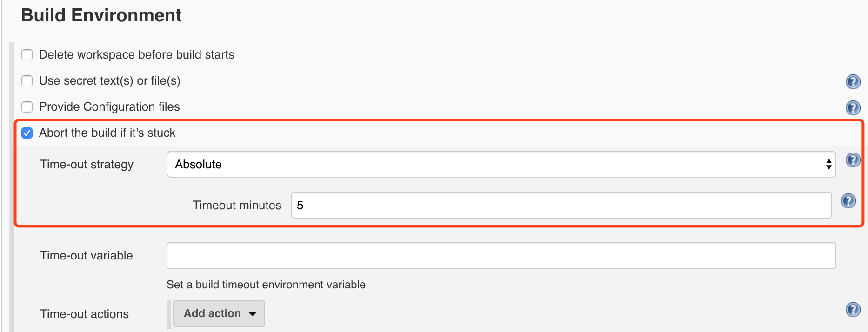Click the Build Environment section heading

click(101, 15)
